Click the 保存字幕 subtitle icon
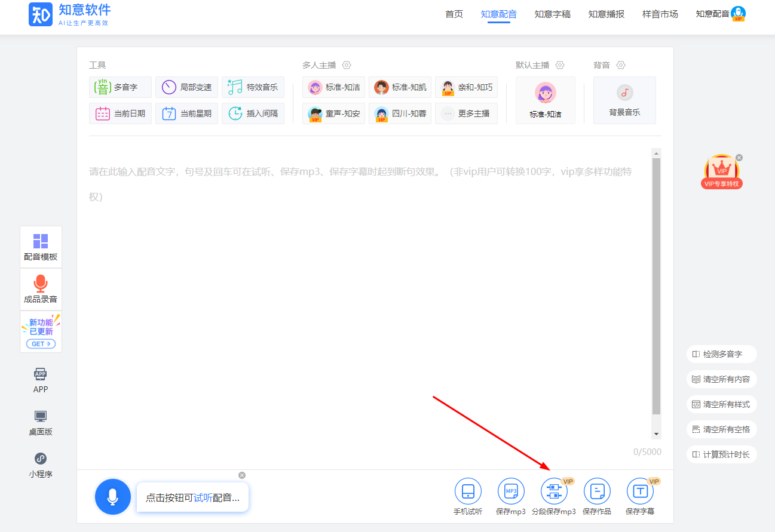This screenshot has width=775, height=532. pos(640,491)
